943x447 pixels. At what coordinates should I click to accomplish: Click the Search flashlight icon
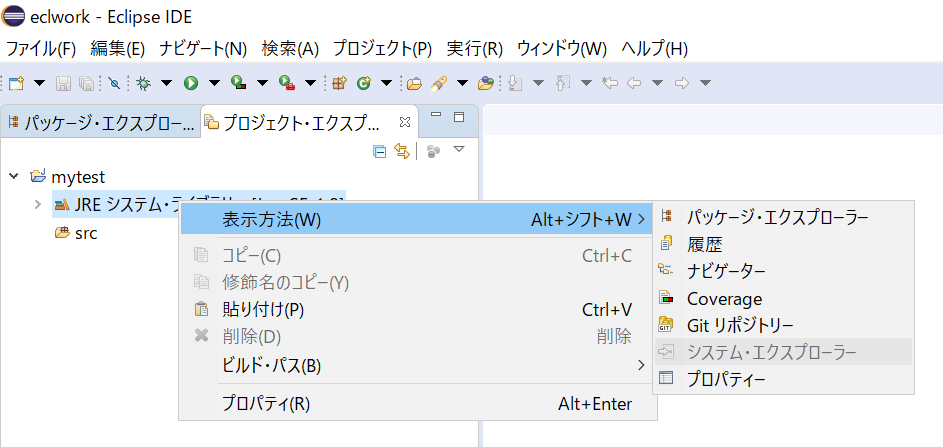tap(438, 83)
